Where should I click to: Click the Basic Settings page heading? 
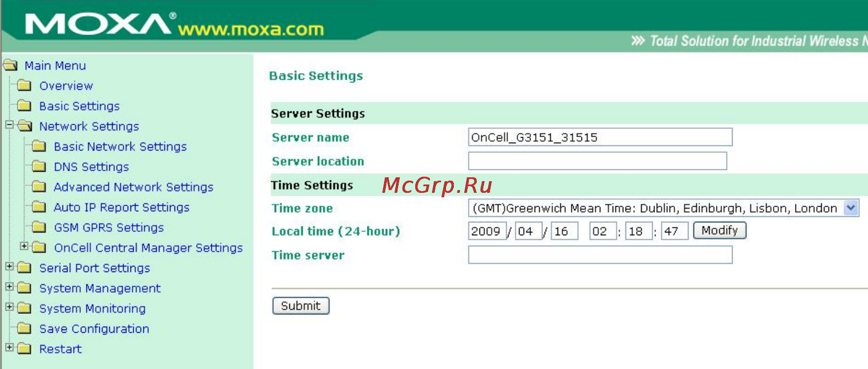(x=316, y=76)
